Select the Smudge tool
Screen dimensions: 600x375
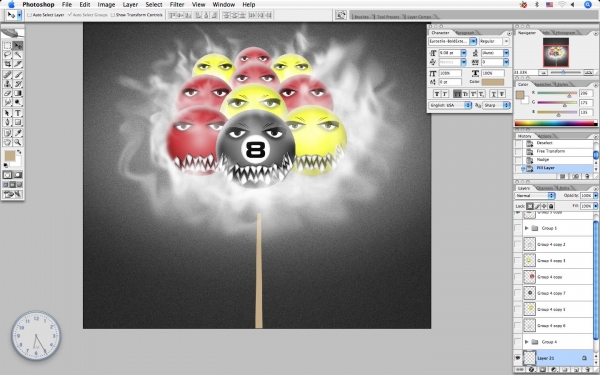(8, 102)
